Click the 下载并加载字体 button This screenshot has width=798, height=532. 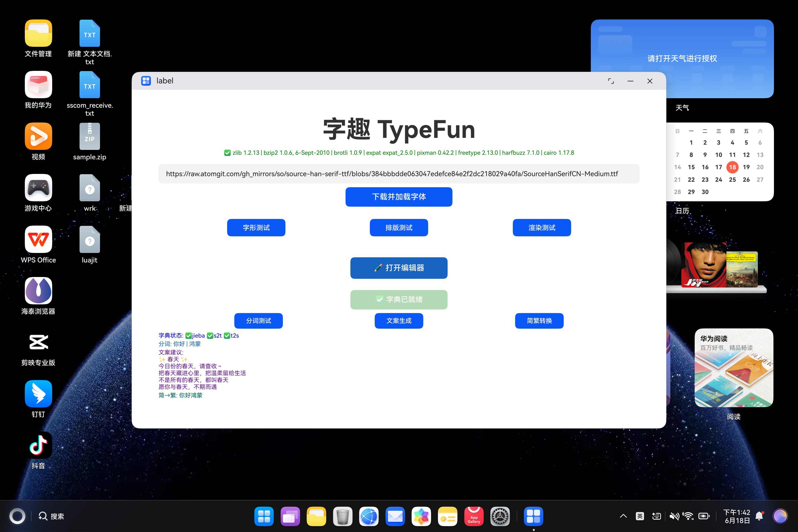point(399,197)
